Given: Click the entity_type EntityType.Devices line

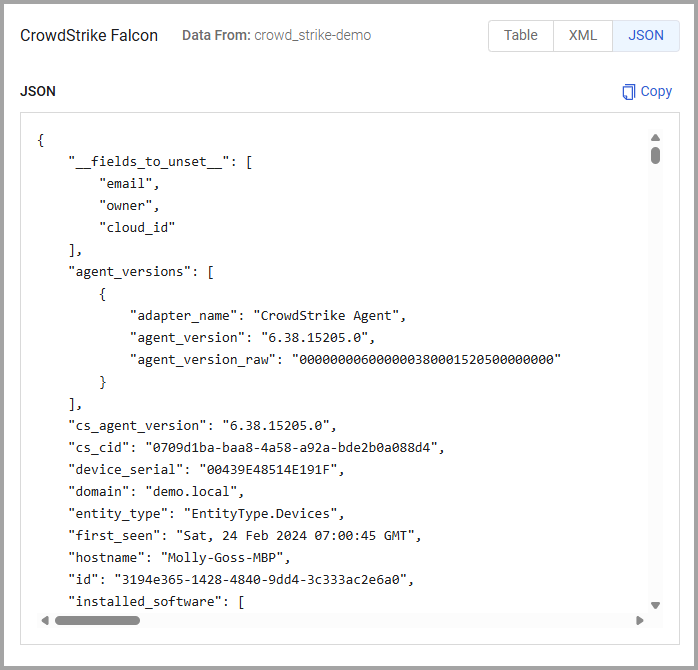Looking at the screenshot, I should tap(206, 513).
